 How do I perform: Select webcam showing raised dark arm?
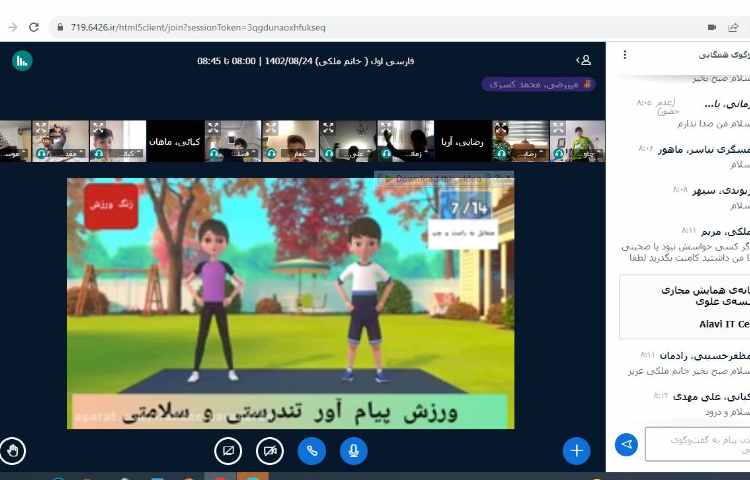pos(406,141)
